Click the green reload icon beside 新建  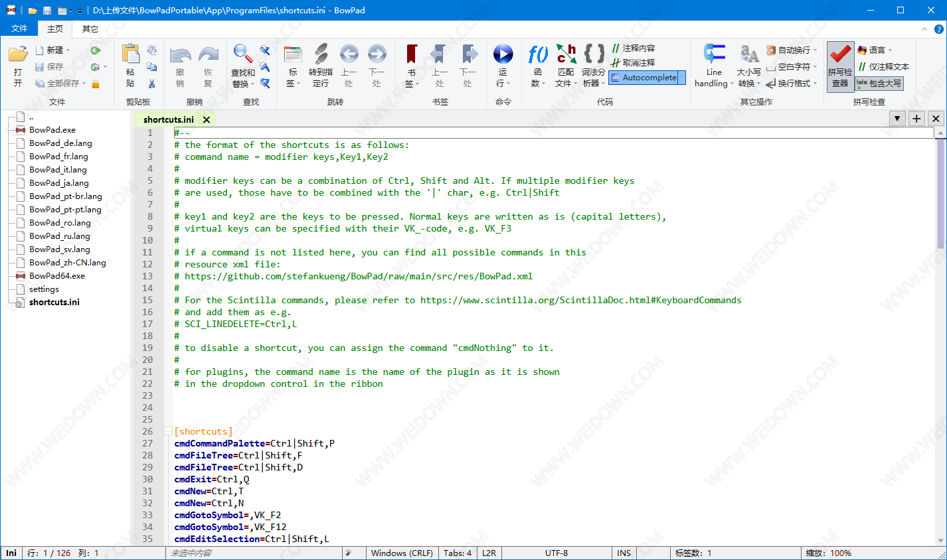(96, 50)
